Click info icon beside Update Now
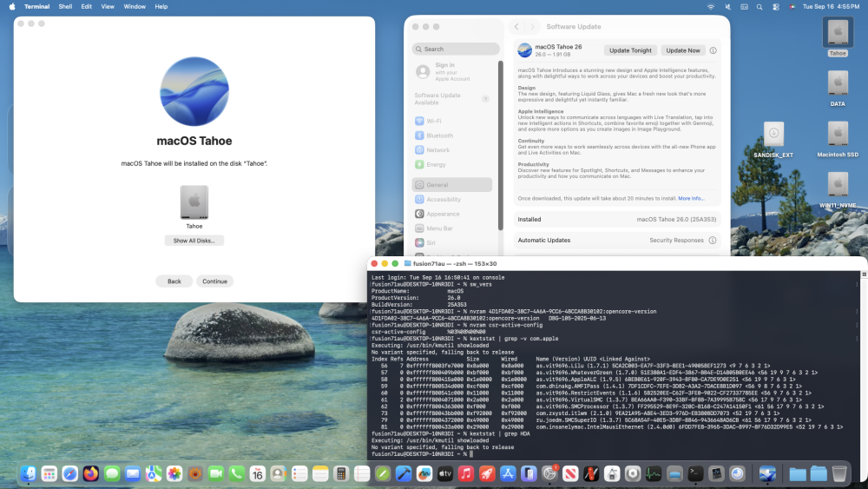 pos(713,50)
